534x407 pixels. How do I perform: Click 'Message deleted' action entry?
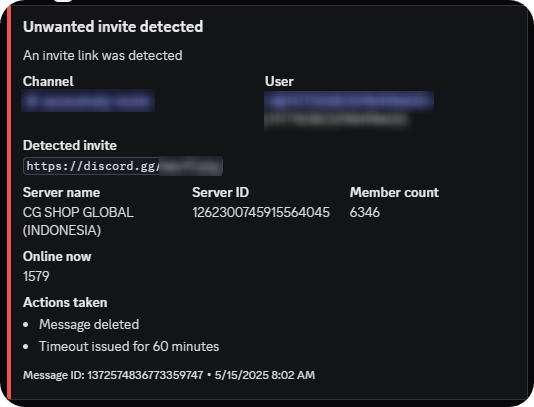pos(89,324)
